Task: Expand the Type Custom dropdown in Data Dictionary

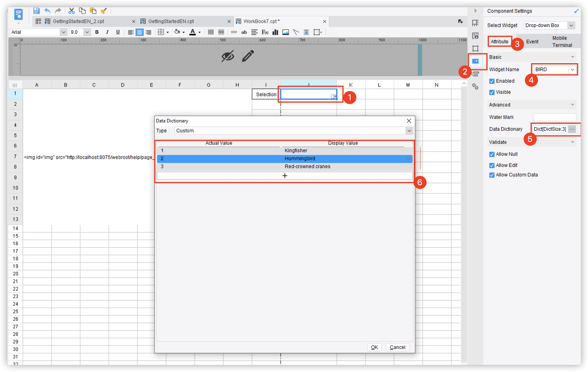Action: click(409, 131)
